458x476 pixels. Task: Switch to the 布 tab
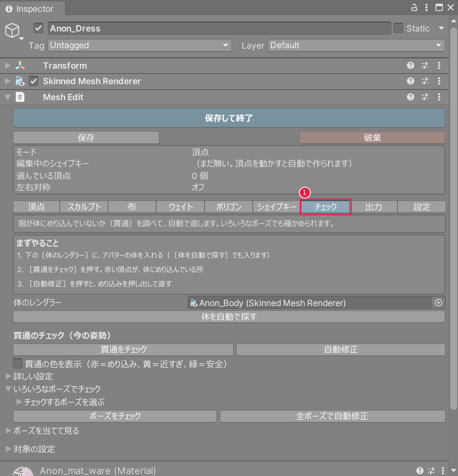(132, 207)
